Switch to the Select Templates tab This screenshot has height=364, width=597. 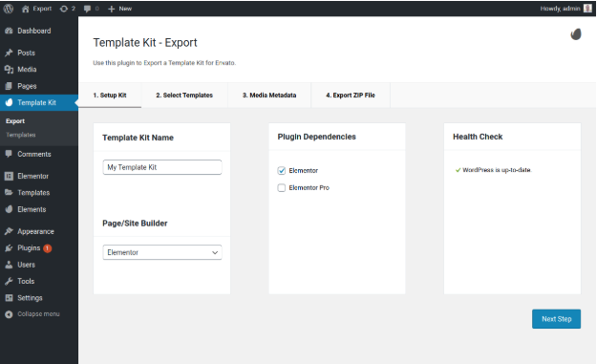click(184, 96)
